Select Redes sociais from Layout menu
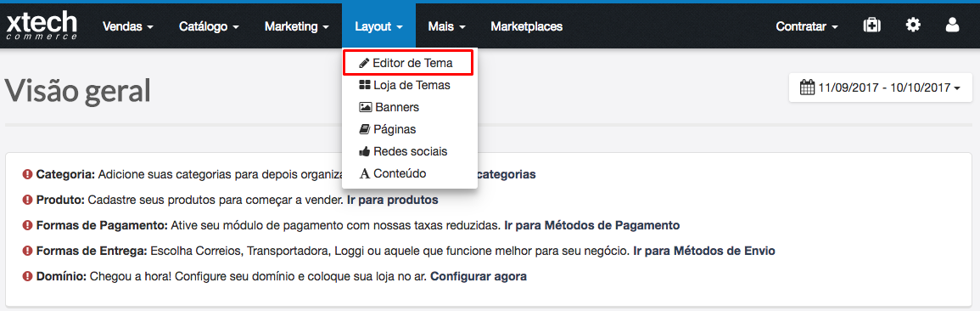The image size is (980, 311). pos(410,151)
